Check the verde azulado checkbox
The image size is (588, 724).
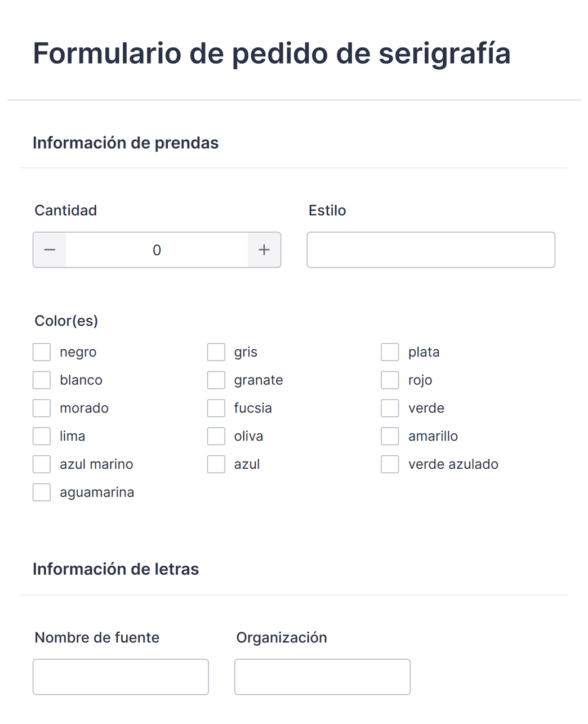(x=390, y=464)
